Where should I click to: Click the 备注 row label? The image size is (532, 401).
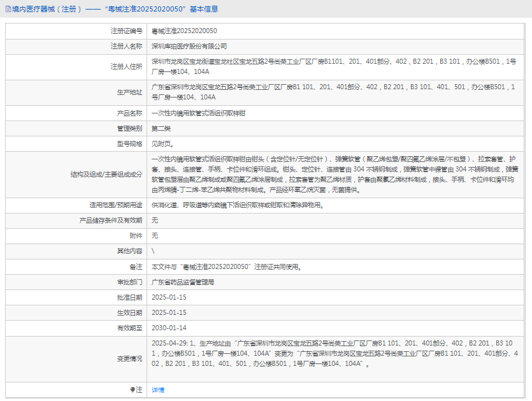[136, 267]
